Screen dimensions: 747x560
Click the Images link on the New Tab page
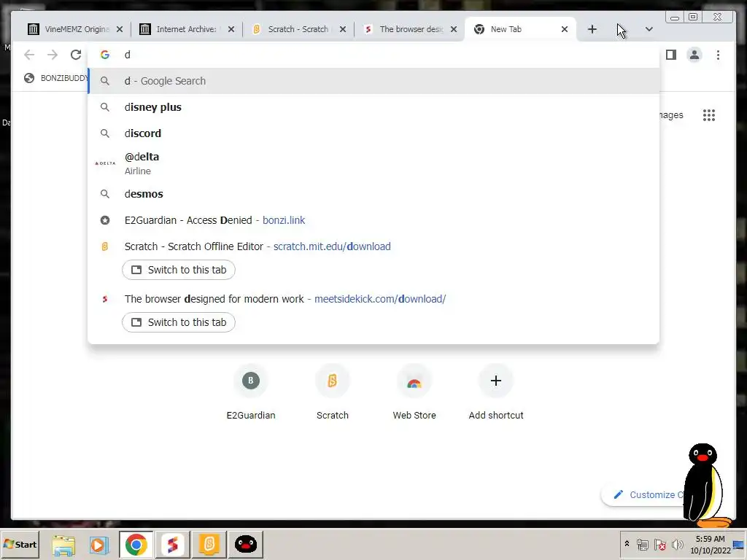[670, 114]
